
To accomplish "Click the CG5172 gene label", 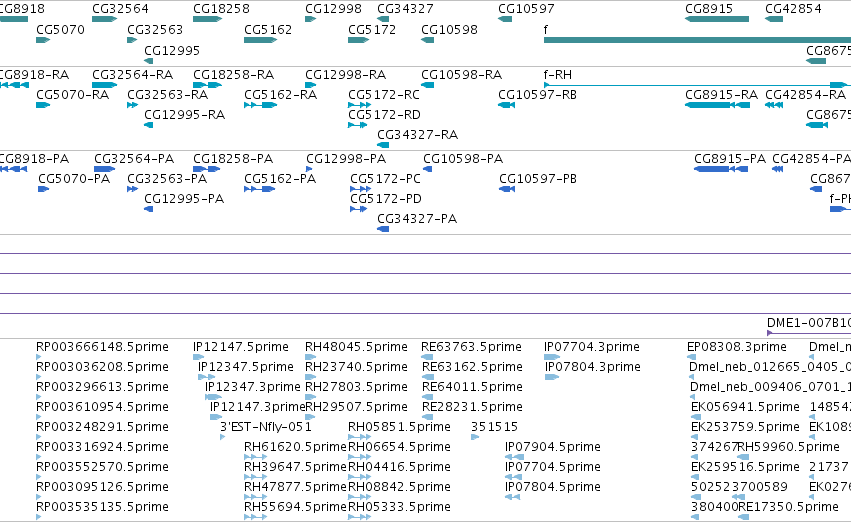I will pos(372,29).
